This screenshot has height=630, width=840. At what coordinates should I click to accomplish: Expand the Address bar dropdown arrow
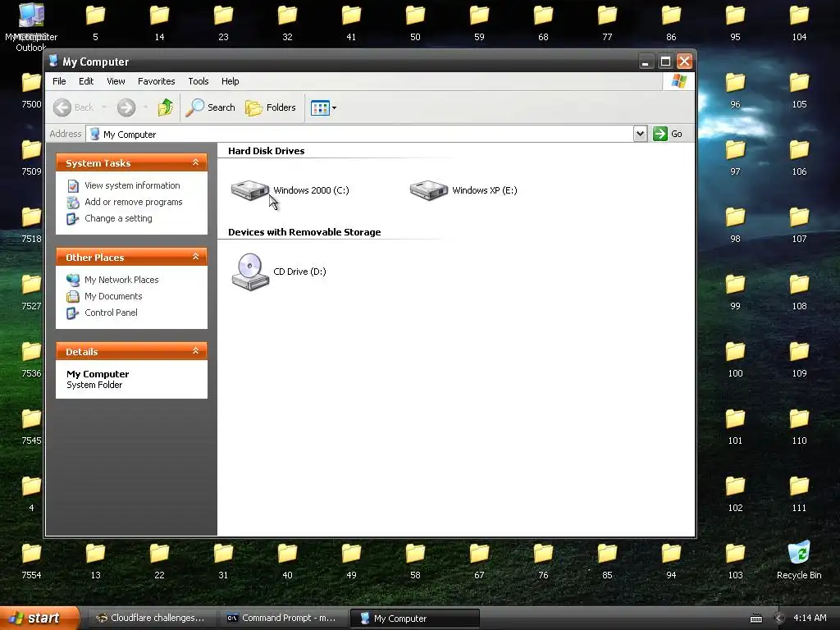[640, 134]
